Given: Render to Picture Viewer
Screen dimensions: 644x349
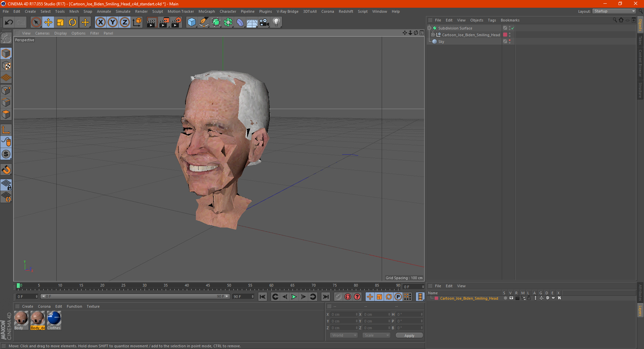Looking at the screenshot, I should (x=164, y=22).
